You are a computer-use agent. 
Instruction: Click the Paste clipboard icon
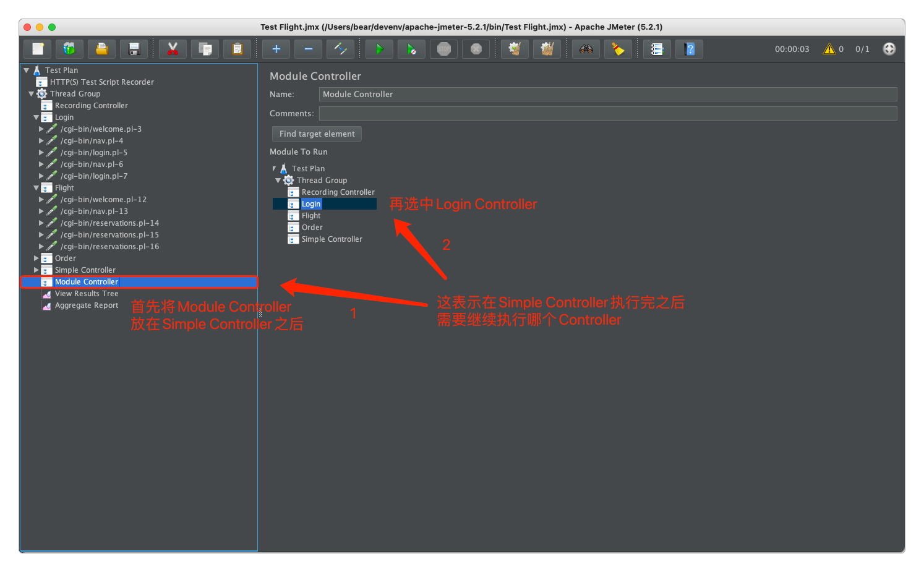237,49
